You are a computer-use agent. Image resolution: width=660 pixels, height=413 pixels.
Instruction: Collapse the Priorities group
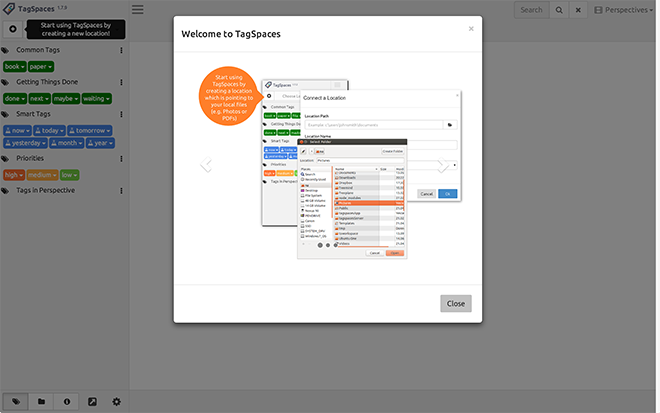click(x=5, y=159)
